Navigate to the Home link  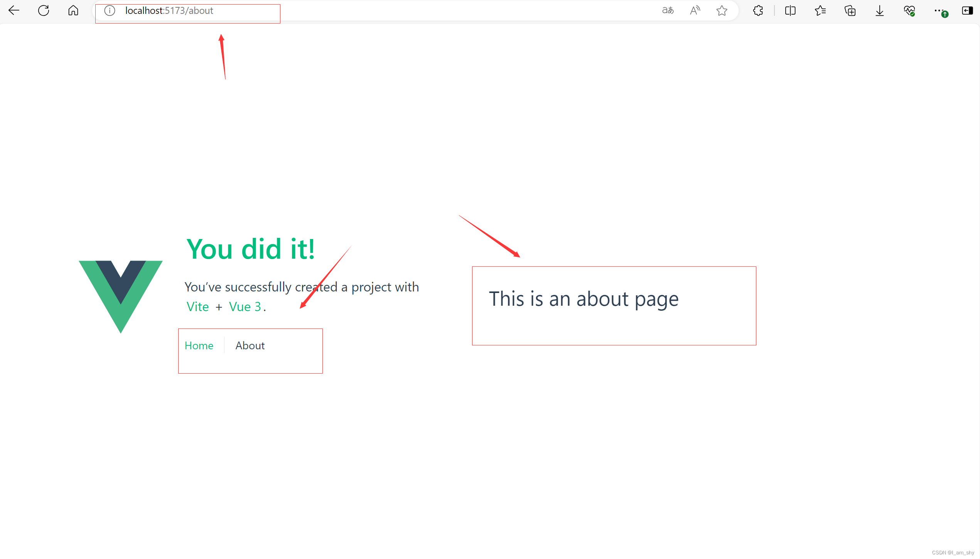(x=199, y=345)
